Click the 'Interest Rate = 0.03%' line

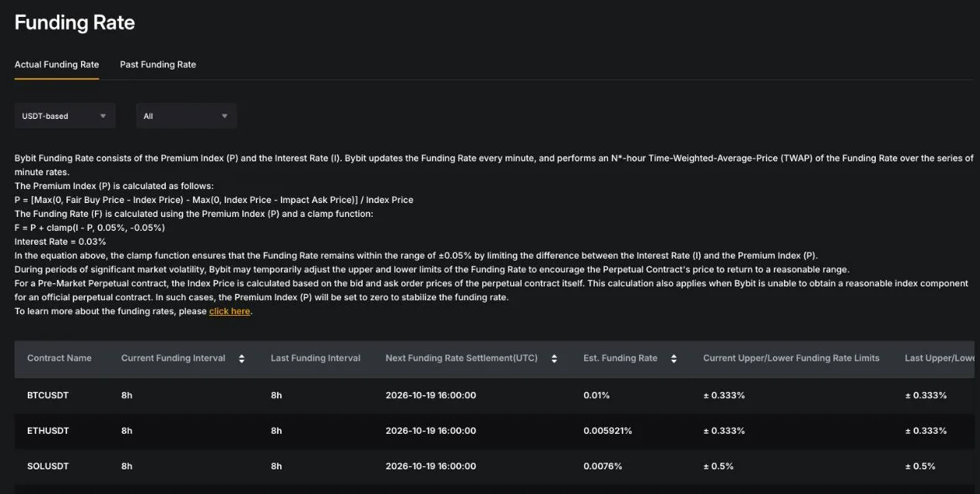click(60, 242)
